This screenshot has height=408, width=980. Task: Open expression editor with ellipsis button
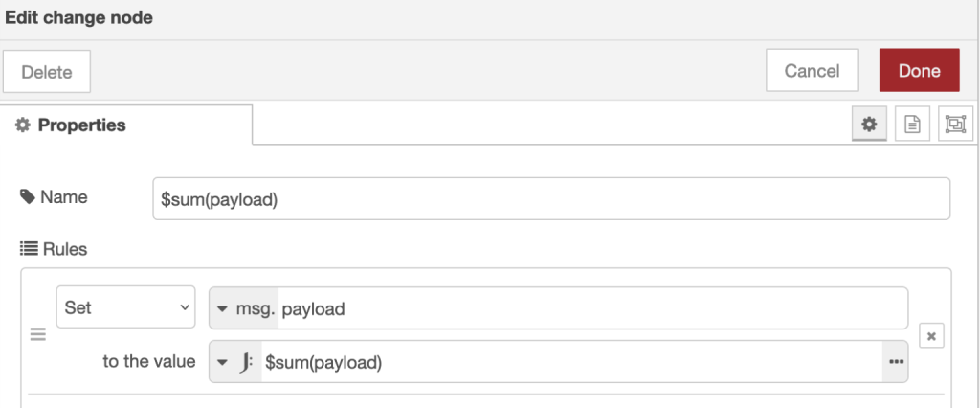896,362
